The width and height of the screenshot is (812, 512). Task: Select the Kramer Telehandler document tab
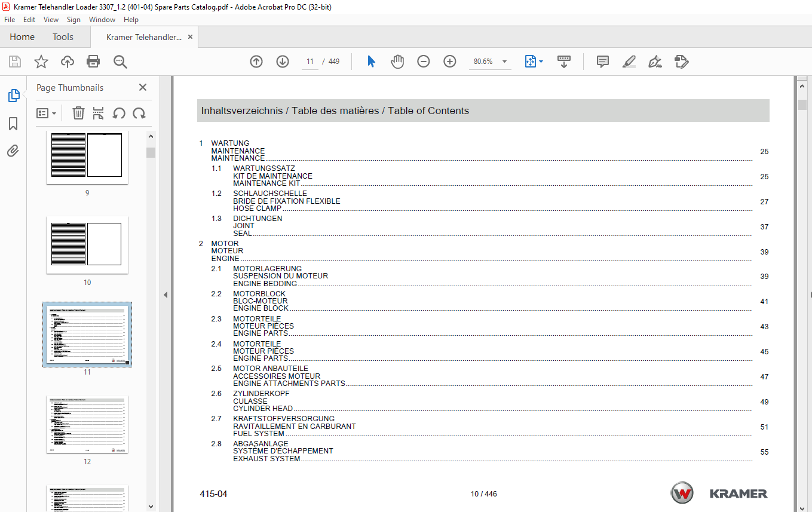pyautogui.click(x=143, y=37)
